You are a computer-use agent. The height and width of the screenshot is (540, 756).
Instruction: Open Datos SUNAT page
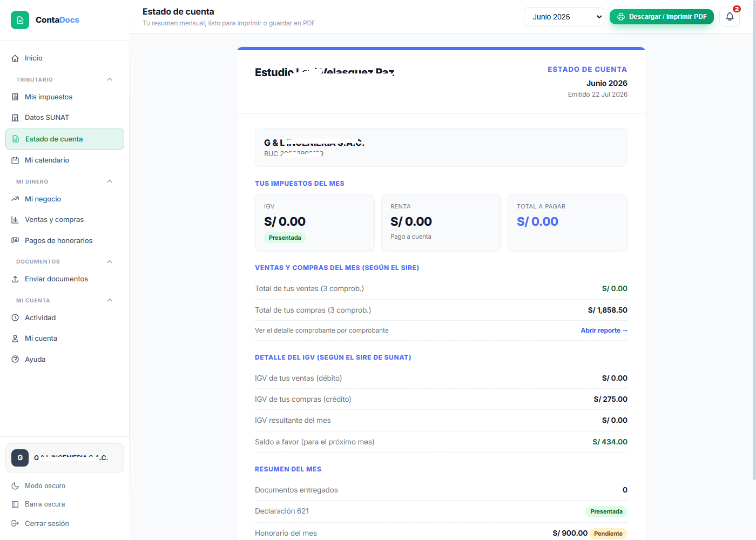coord(65,118)
